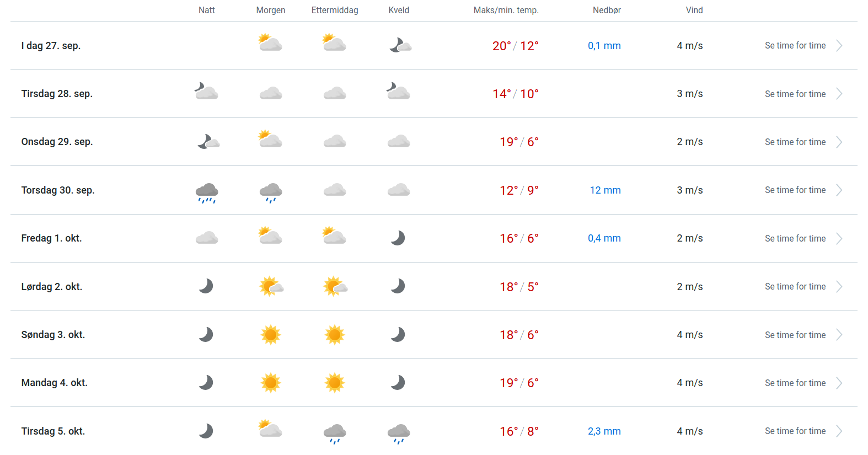Viewport: 868px width, 455px height.
Task: Expand chevron for Tirsdag 5. okt. row
Action: [x=839, y=431]
